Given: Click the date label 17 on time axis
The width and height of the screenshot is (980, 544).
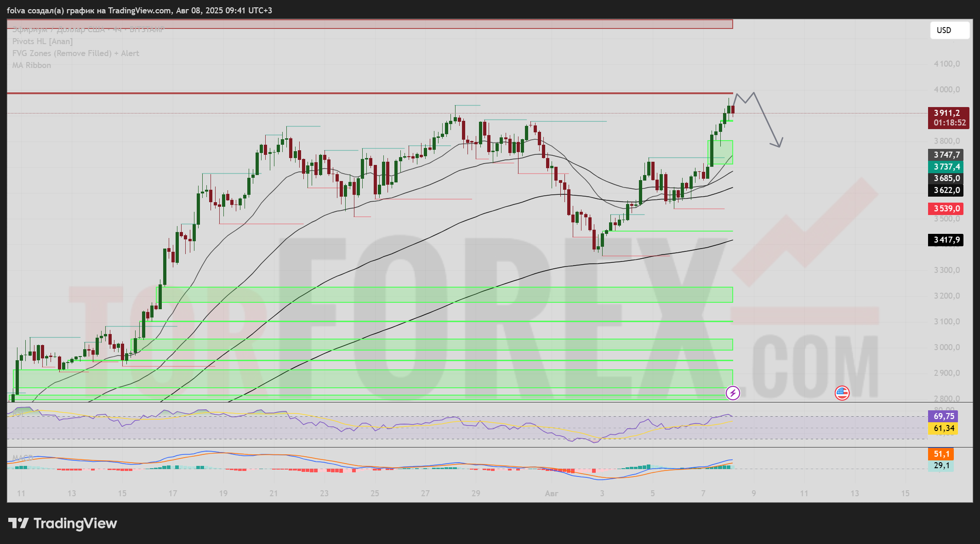Looking at the screenshot, I should coord(172,493).
